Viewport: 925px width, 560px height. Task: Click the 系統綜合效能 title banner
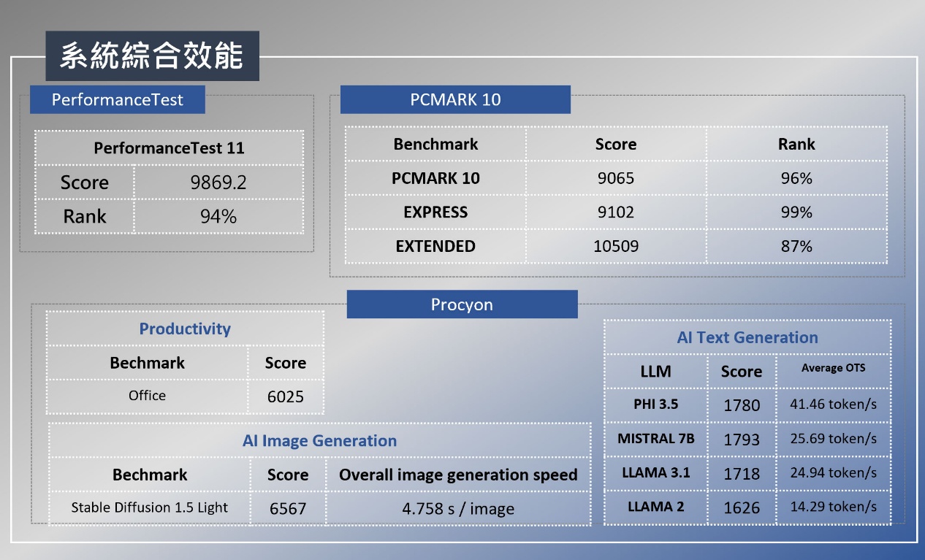click(x=152, y=54)
